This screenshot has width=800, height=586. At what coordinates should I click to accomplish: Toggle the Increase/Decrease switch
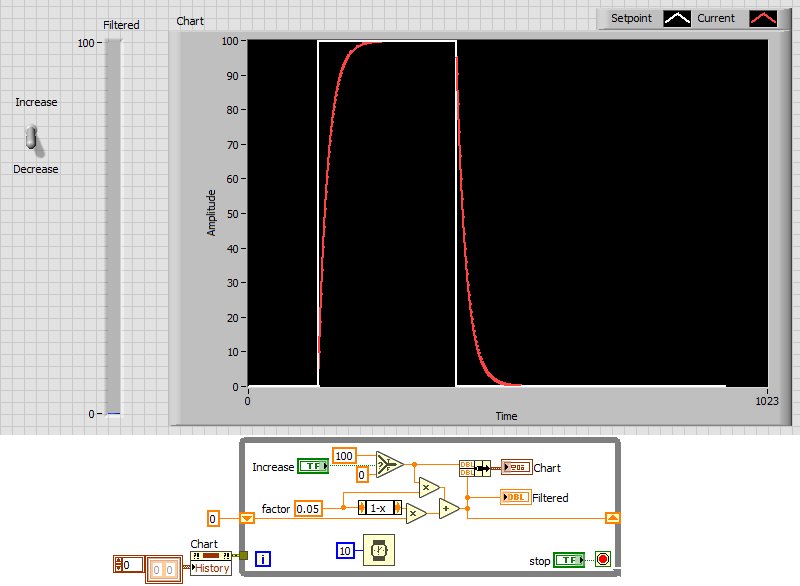(x=32, y=137)
